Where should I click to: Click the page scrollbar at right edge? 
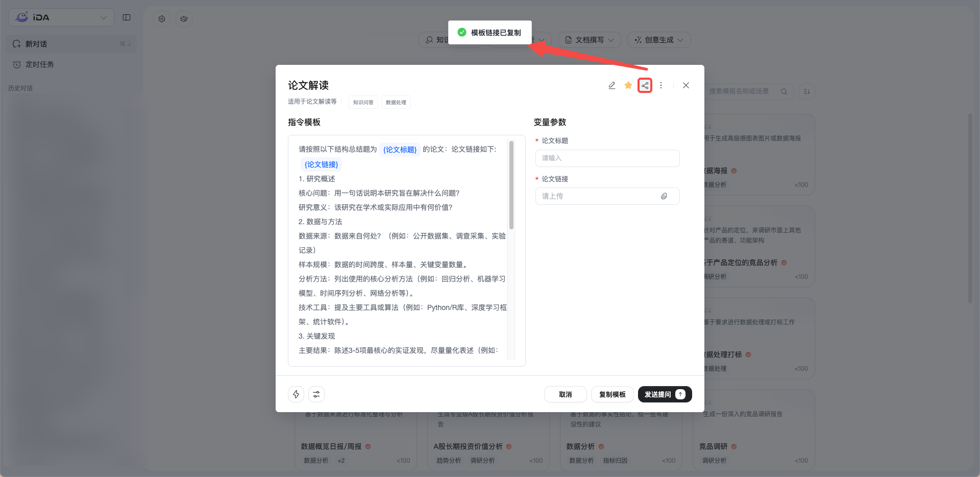(x=970, y=208)
